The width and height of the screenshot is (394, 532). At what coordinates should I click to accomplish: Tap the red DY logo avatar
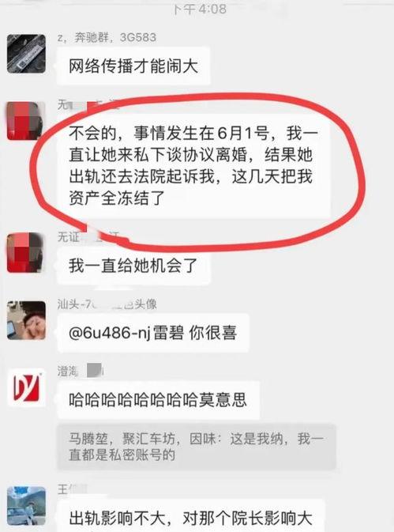(x=26, y=387)
